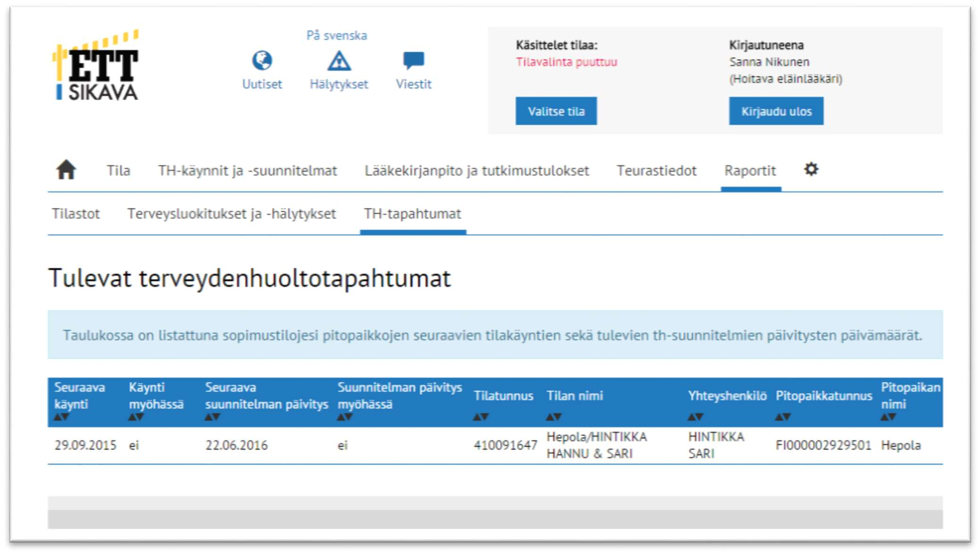
Task: Click the grey footer bar under the table
Action: [x=495, y=512]
